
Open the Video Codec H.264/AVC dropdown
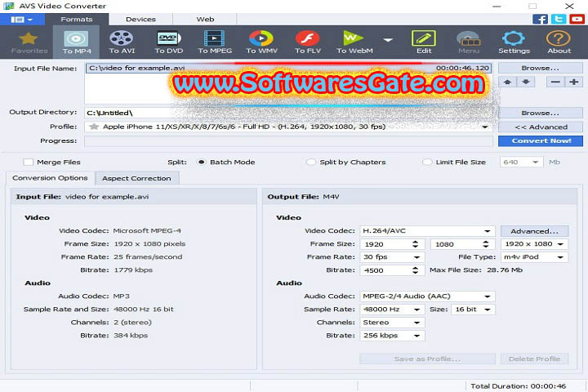[427, 231]
